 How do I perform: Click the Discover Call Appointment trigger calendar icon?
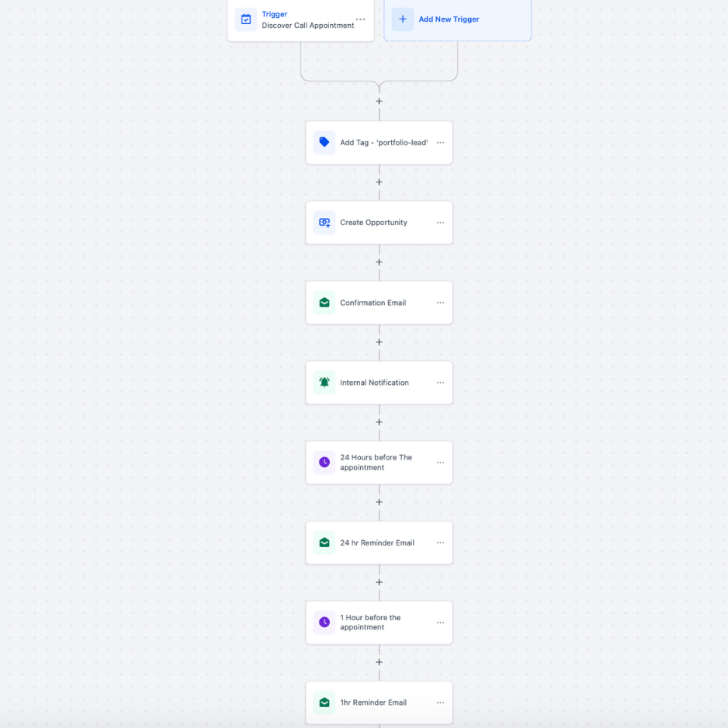tap(246, 19)
